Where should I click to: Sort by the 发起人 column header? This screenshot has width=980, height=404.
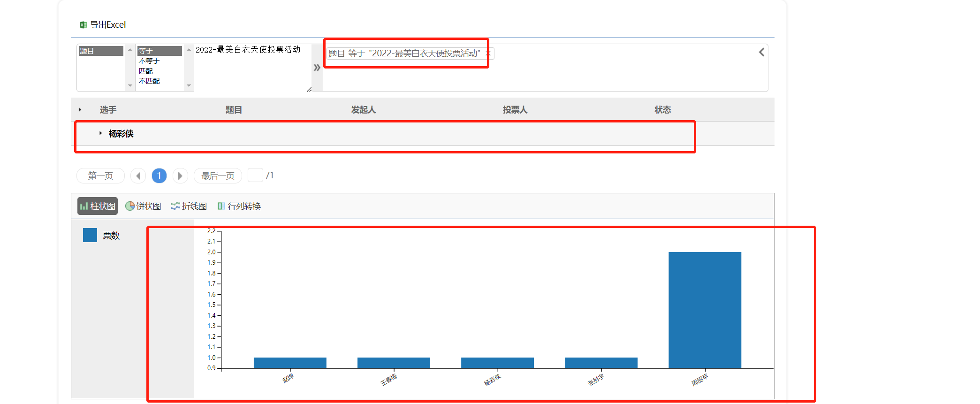coord(364,110)
